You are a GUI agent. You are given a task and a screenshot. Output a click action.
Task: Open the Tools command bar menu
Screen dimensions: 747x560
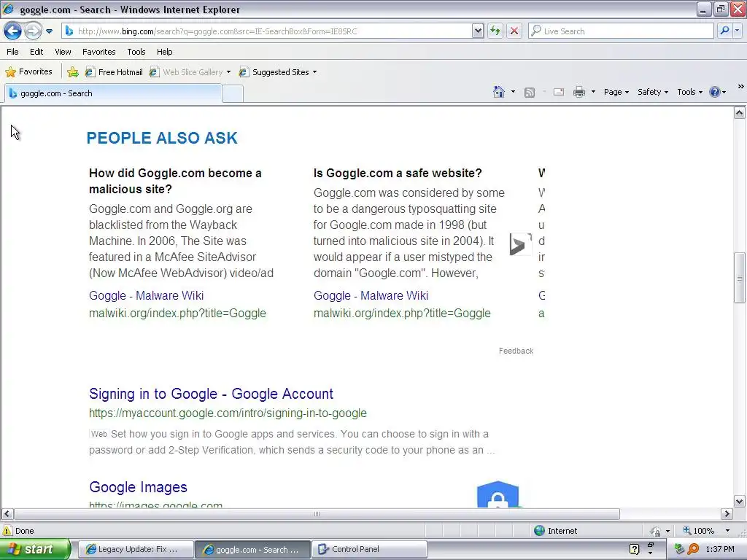(690, 92)
